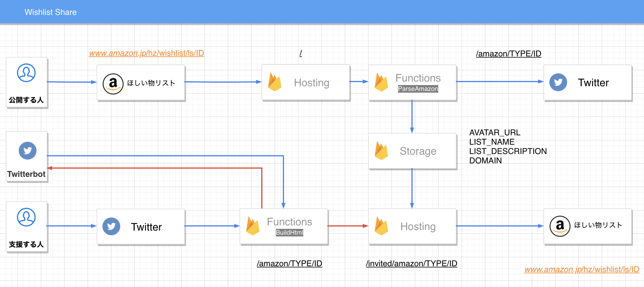Click the user icon above 公開する人
The height and width of the screenshot is (287, 644).
(26, 73)
